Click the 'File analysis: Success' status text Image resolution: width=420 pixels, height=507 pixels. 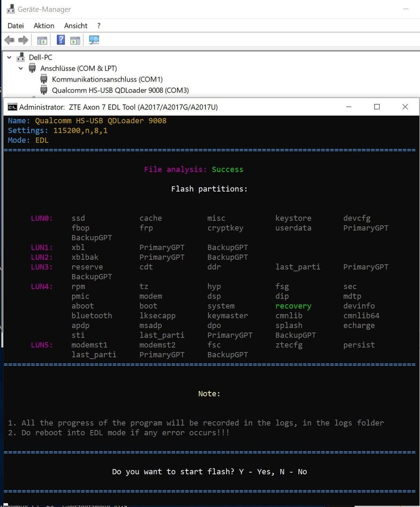[194, 169]
